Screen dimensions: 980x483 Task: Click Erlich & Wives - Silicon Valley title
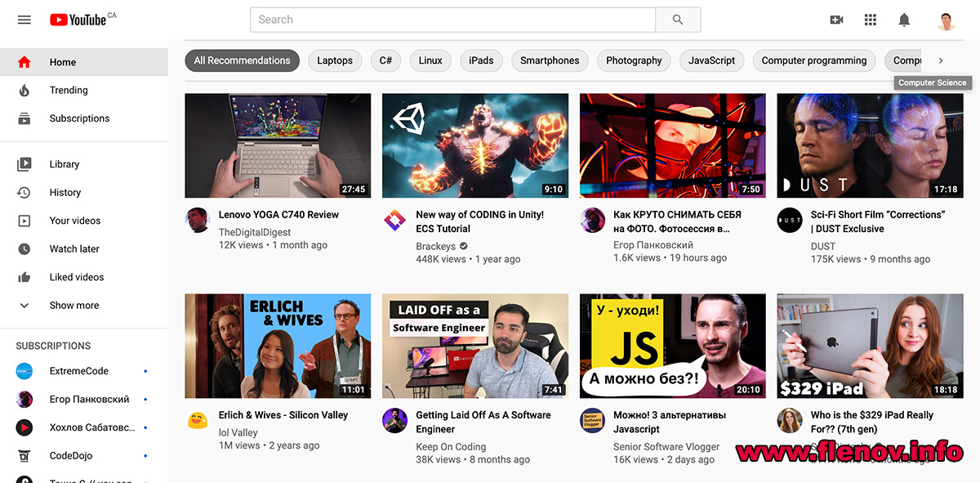tap(283, 415)
